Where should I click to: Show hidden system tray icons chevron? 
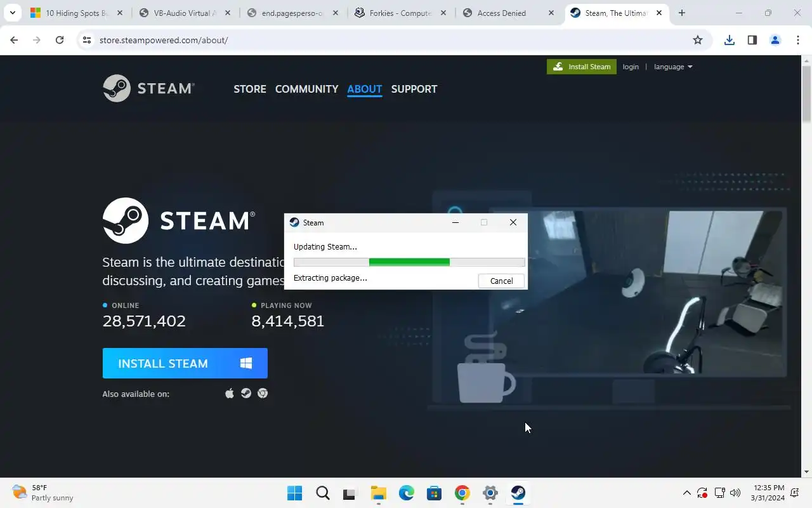686,493
